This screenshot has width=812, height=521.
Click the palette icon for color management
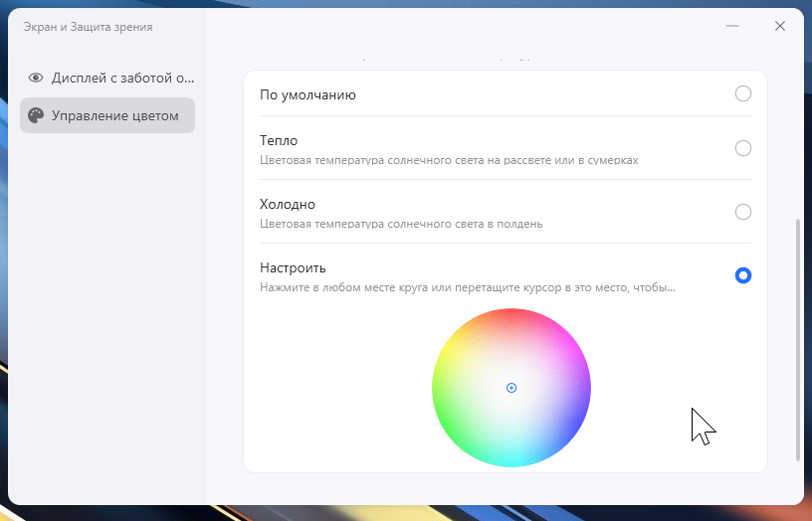(x=36, y=115)
